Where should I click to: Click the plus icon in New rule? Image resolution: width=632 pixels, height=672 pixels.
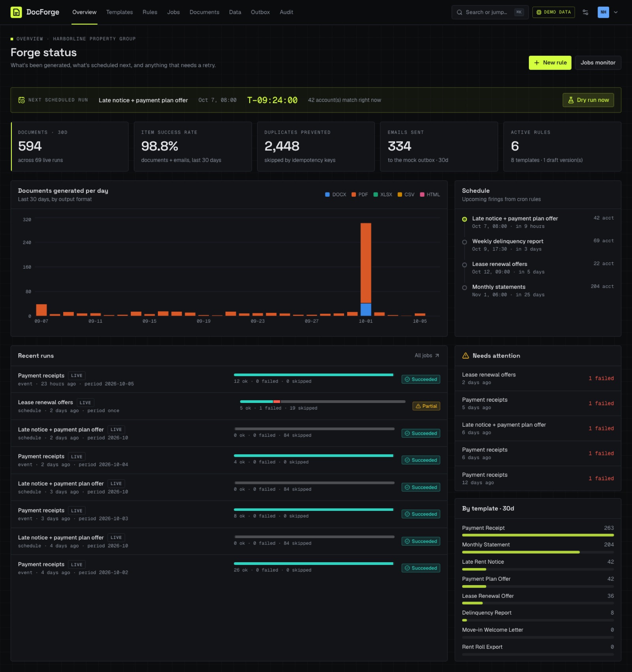536,63
